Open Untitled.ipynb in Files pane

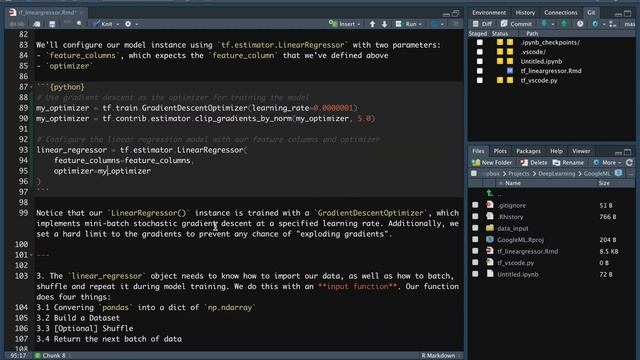click(x=518, y=274)
